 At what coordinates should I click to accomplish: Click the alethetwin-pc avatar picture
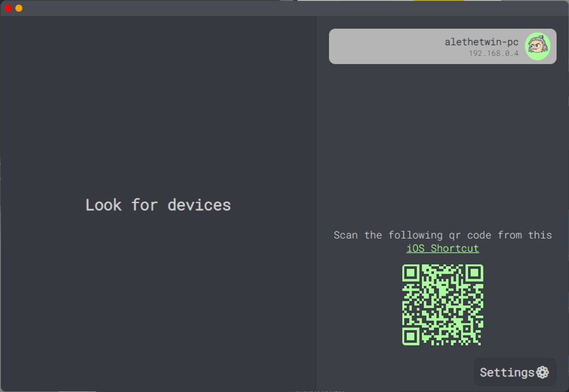point(537,46)
